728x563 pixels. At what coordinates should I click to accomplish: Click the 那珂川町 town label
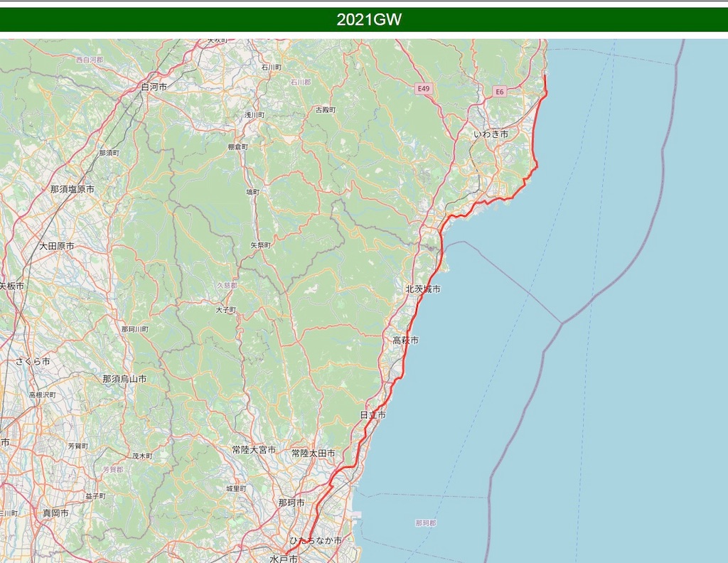point(135,329)
